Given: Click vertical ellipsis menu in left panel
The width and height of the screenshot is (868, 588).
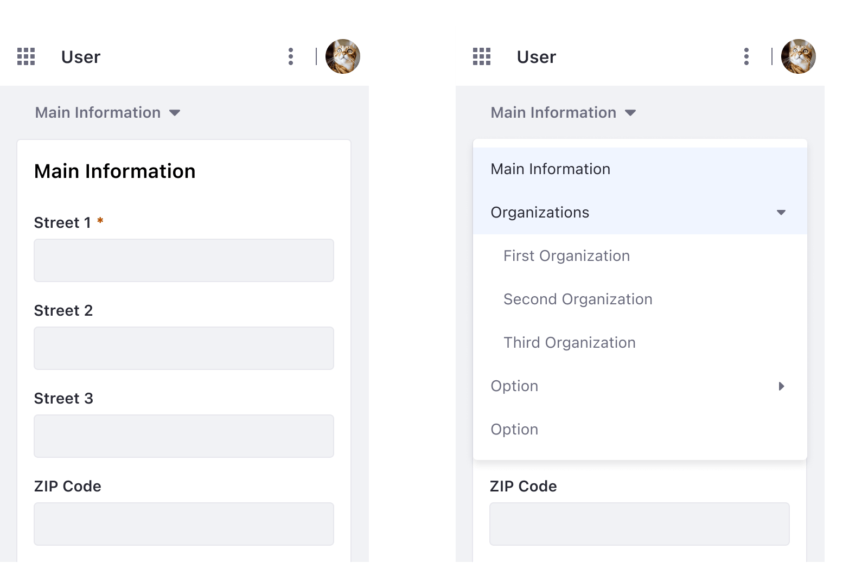Looking at the screenshot, I should pyautogui.click(x=291, y=56).
